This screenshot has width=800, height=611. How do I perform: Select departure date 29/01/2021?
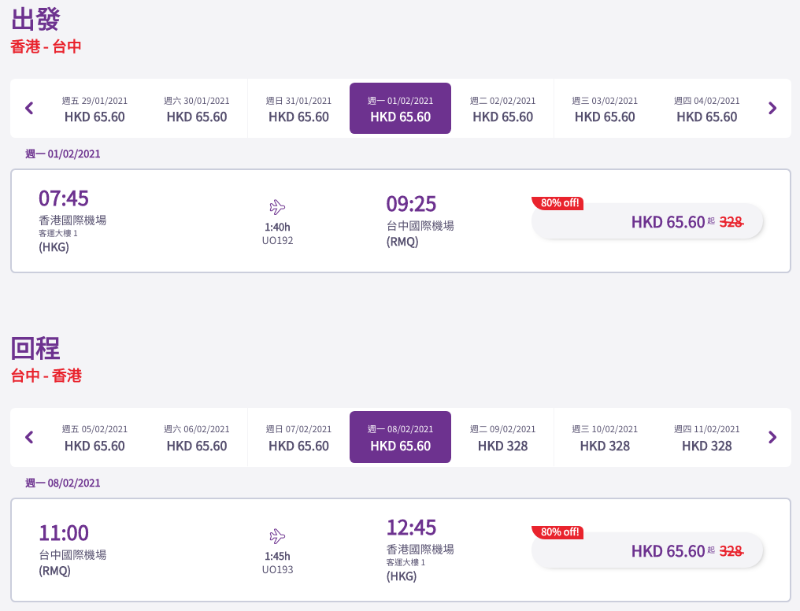coord(95,109)
